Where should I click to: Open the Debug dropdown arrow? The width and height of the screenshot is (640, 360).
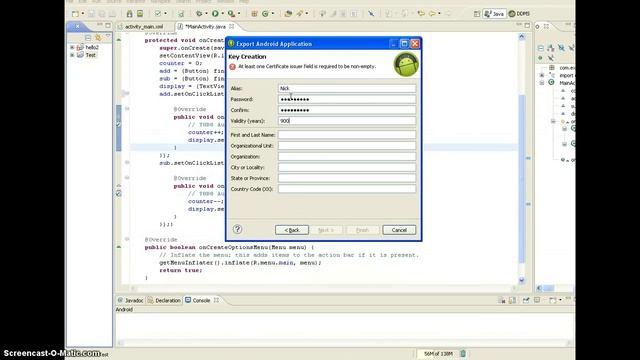click(207, 14)
